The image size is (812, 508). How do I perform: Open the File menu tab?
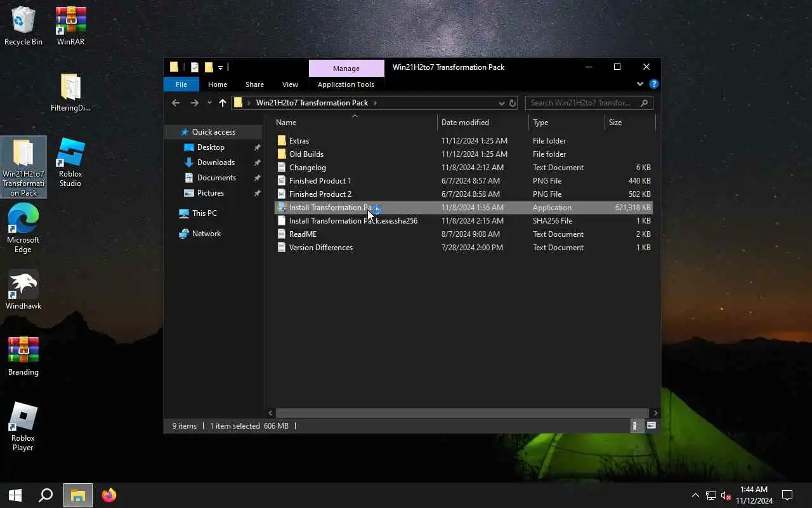pos(181,84)
